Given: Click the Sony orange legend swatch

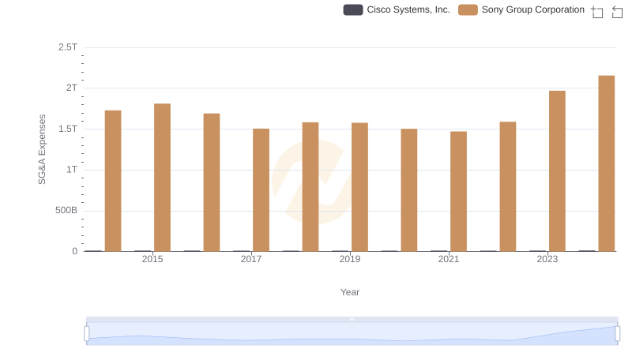Looking at the screenshot, I should coord(468,9).
